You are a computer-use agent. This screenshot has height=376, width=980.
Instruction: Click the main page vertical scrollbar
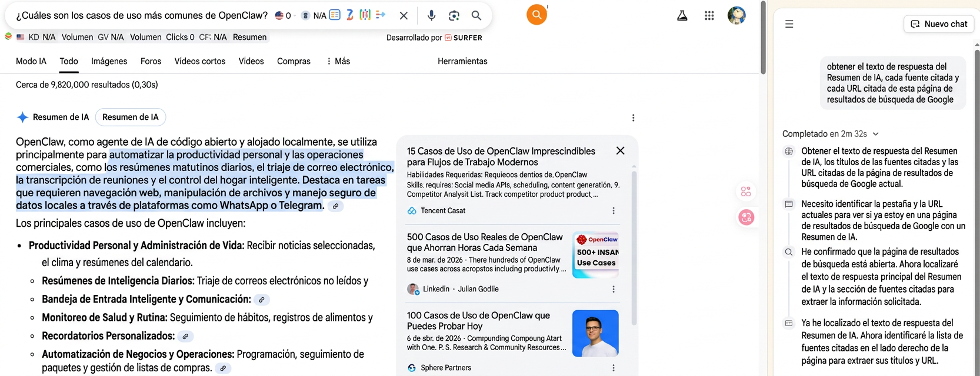click(763, 38)
